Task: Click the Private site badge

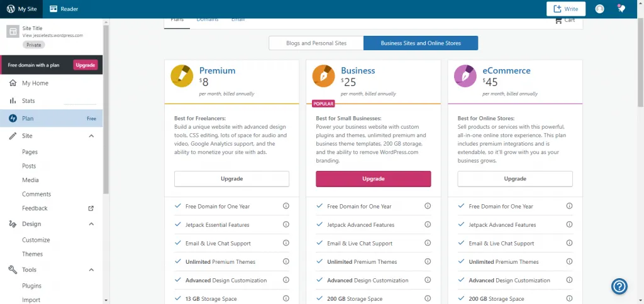Action: coord(34,45)
